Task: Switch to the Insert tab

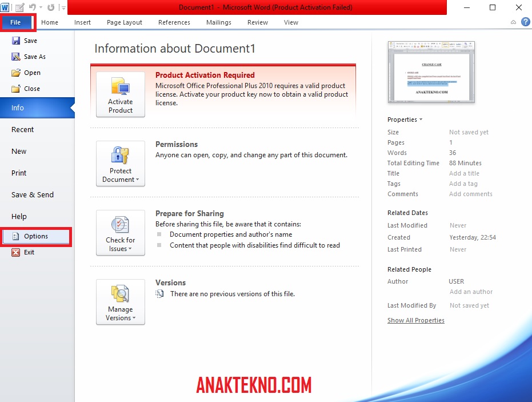Action: 82,22
